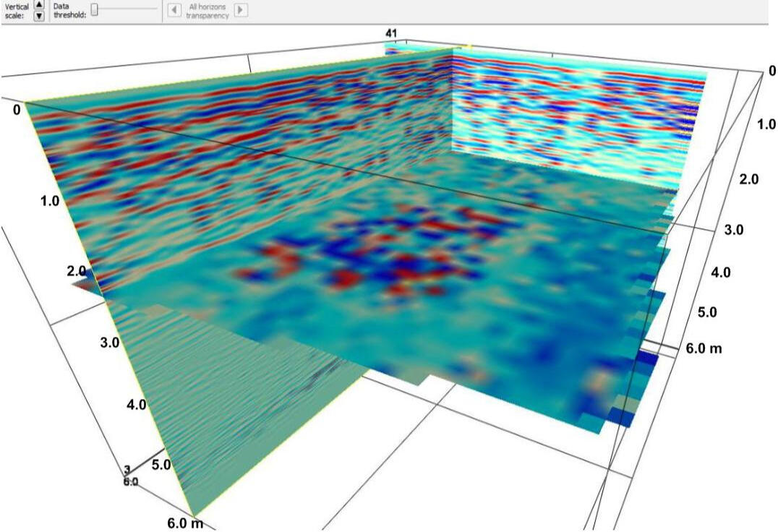The image size is (778, 532).
Task: Select the '41' marker above the volume
Action: (x=391, y=33)
